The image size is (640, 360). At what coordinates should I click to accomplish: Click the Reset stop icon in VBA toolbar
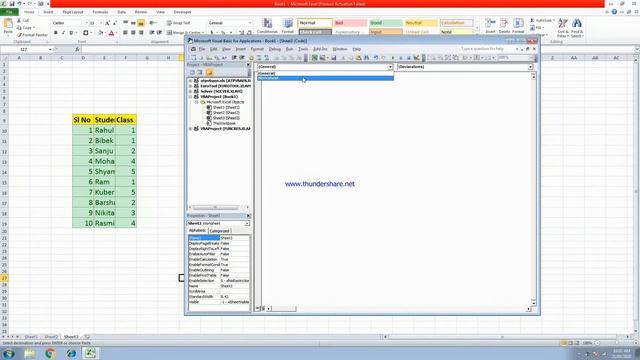(x=408, y=58)
